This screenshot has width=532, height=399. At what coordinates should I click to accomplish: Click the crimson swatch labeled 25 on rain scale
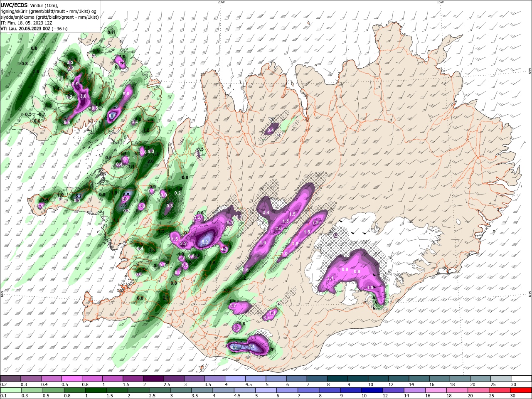tap(499, 390)
